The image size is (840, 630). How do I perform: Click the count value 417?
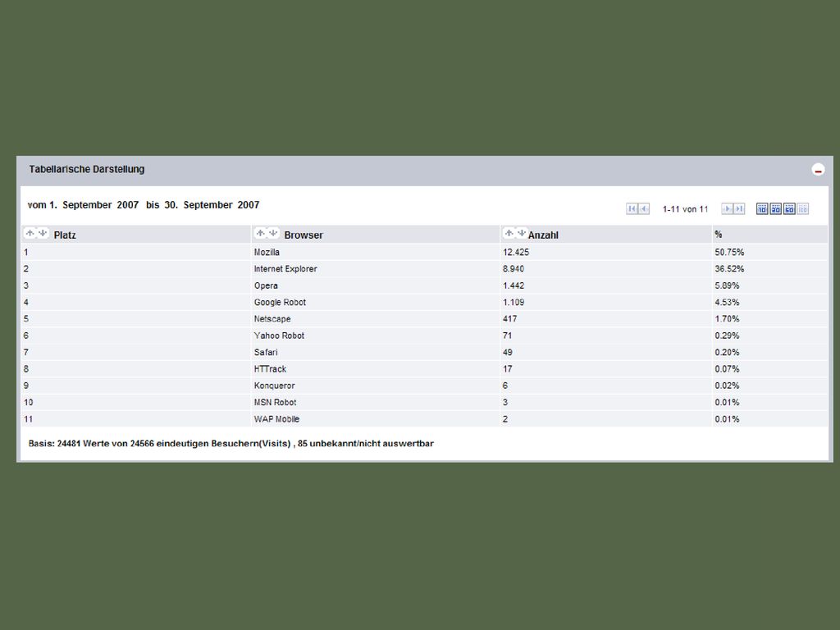pos(510,319)
